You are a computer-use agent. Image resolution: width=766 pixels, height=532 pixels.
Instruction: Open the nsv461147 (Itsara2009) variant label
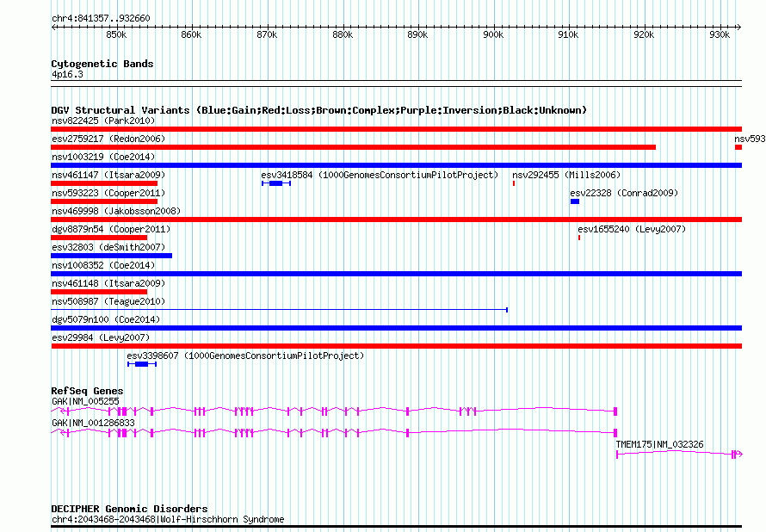tap(108, 175)
